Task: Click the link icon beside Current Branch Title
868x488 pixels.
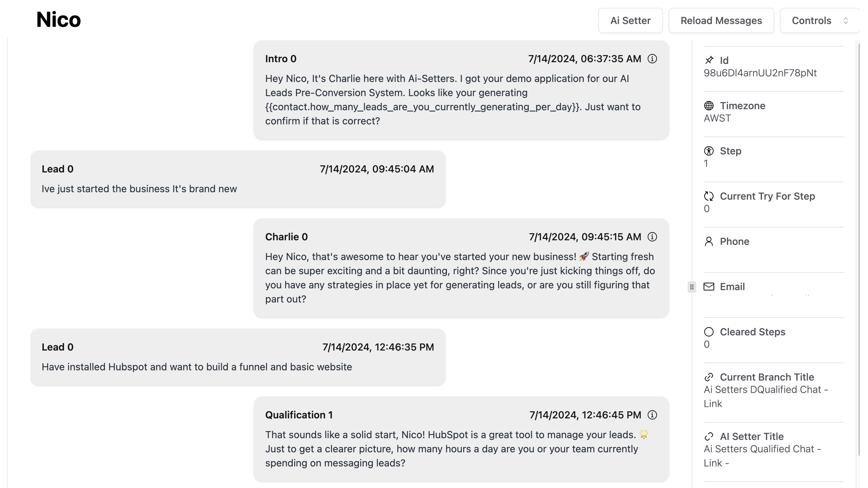Action: point(709,377)
